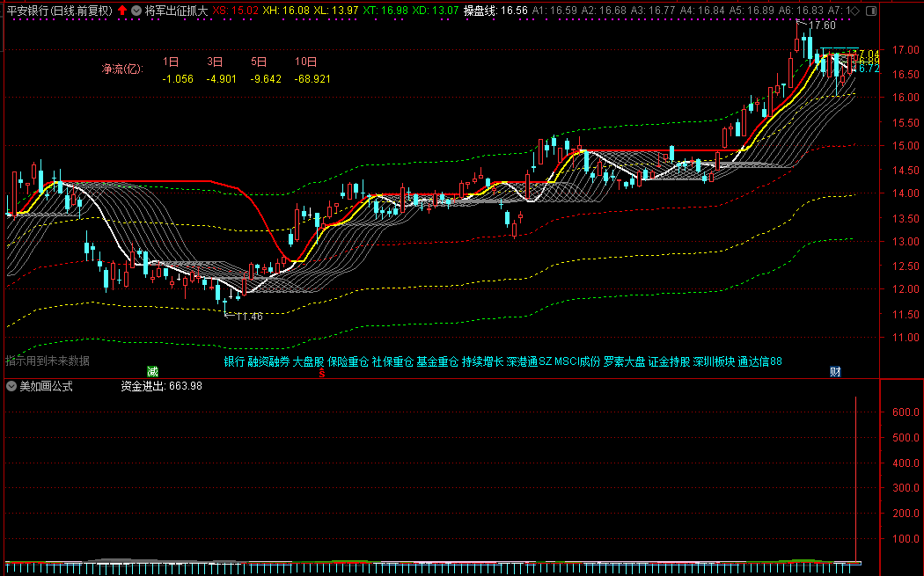The width and height of the screenshot is (924, 576).
Task: Select the 证金持股 tag
Action: (669, 361)
